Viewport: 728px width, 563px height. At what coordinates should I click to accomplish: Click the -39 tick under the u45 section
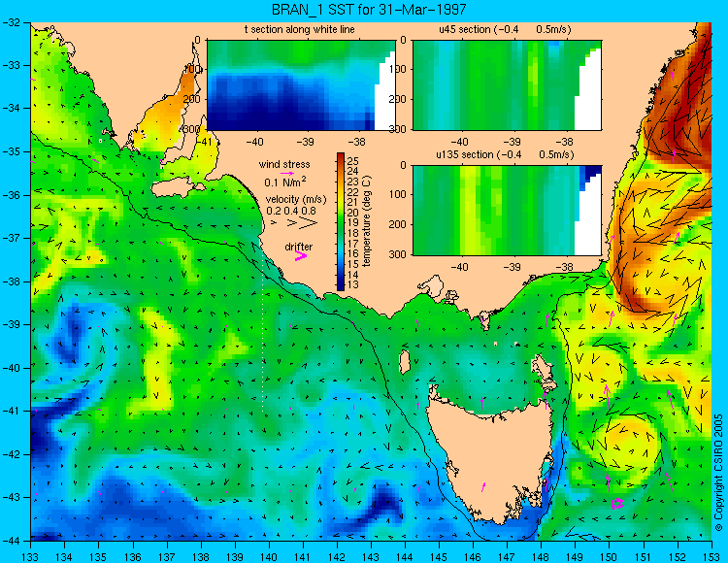tap(513, 142)
